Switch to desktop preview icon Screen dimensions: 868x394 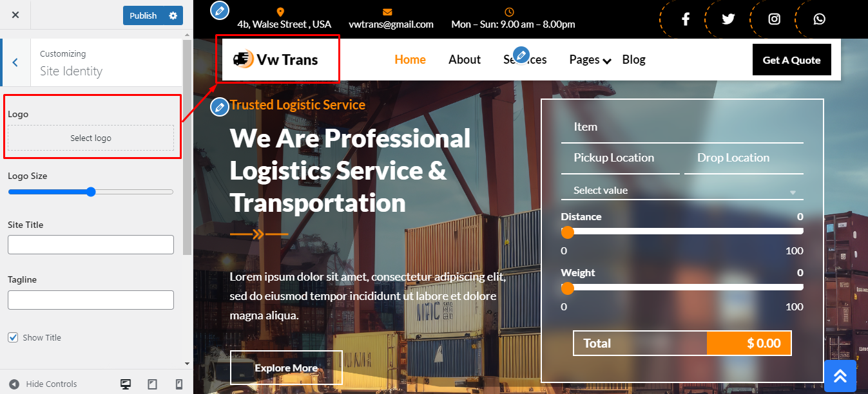click(126, 384)
